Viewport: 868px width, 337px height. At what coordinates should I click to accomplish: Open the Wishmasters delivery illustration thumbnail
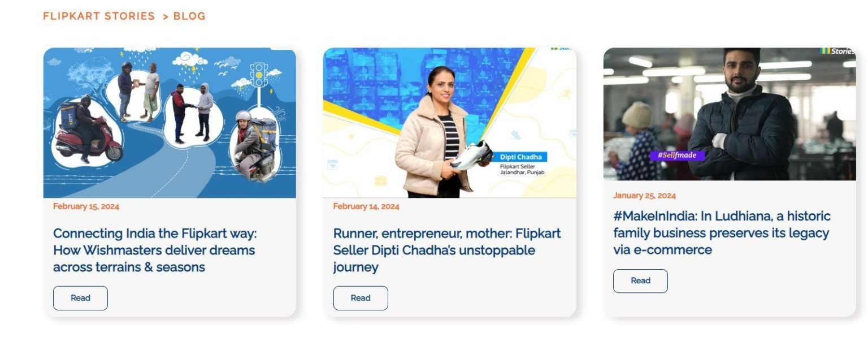pyautogui.click(x=170, y=123)
